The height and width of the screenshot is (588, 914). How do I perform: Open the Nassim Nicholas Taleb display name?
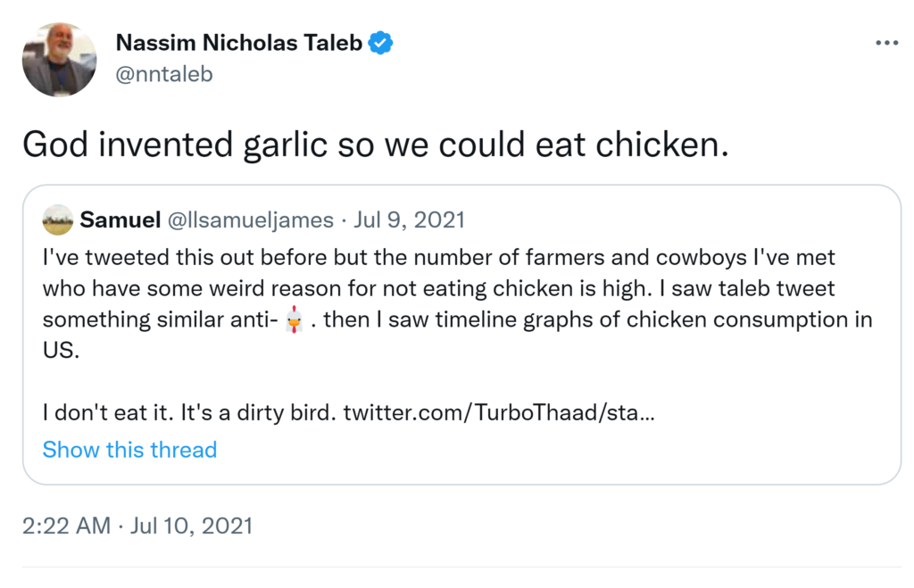(239, 43)
